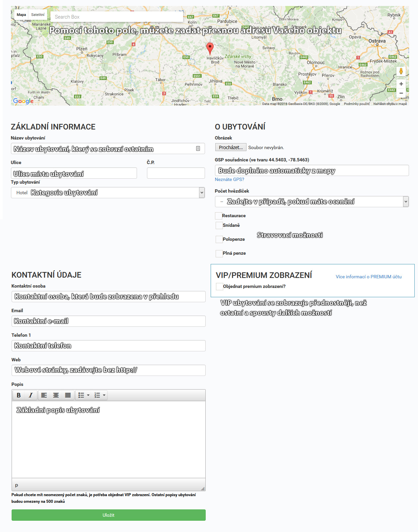Click Nahlásit chybu v mapě link

390,104
